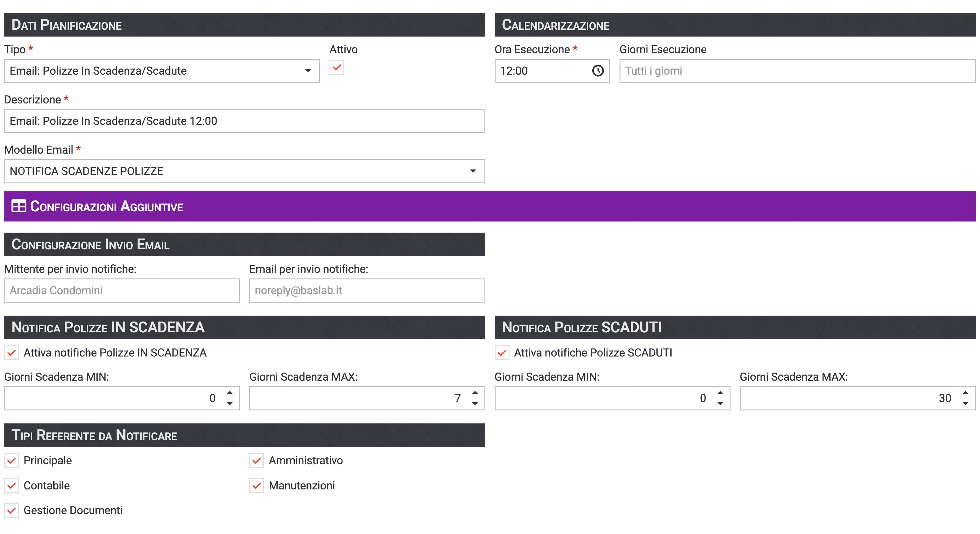
Task: Decrease IN SCADENZA Giorni Scadenza MAX value
Action: (475, 404)
